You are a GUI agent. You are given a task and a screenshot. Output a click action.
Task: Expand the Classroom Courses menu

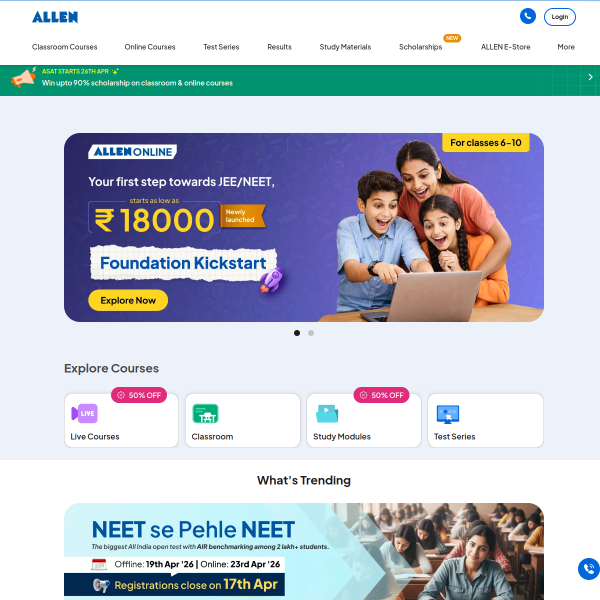(65, 47)
